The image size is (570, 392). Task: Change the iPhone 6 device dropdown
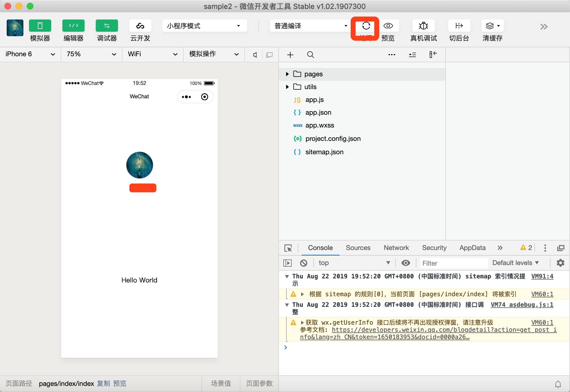(30, 54)
